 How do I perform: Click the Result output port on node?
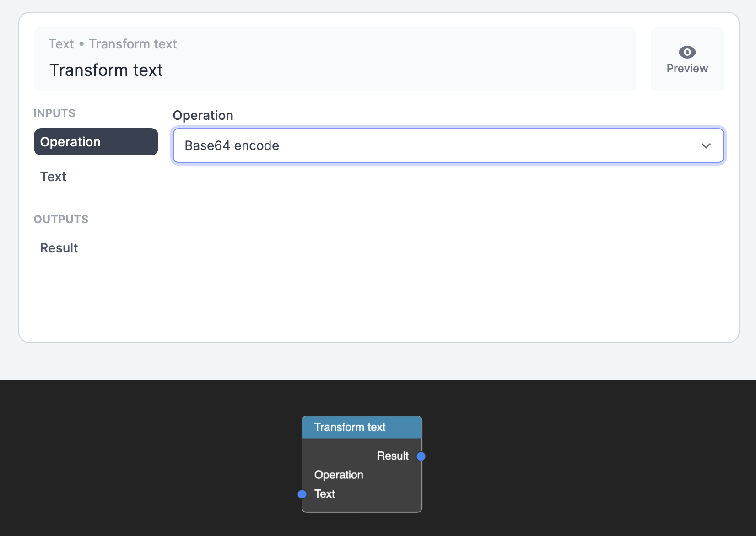(x=421, y=456)
